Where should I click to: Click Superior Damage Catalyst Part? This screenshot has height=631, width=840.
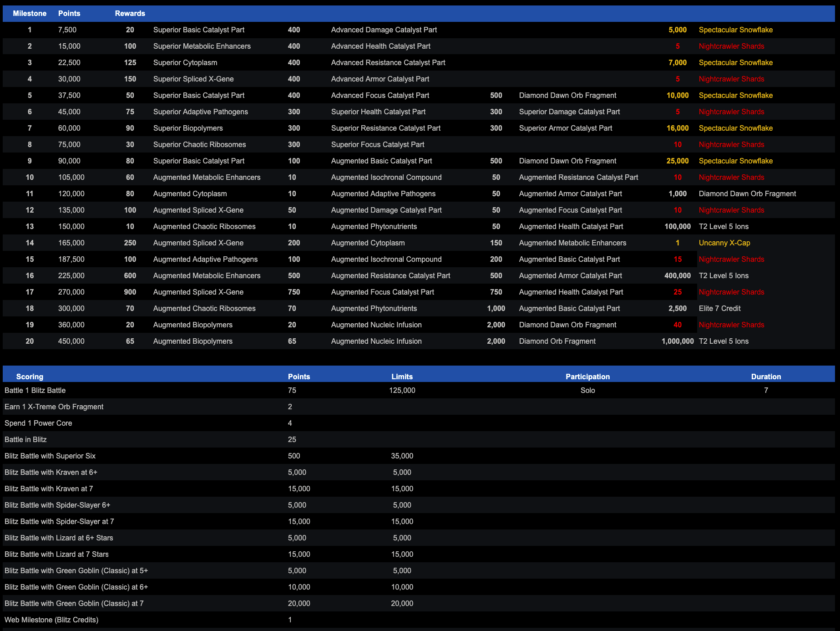point(569,112)
